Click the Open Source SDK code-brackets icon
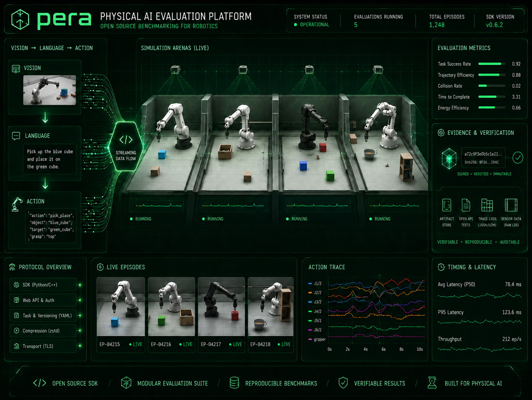Image resolution: width=532 pixels, height=400 pixels. (40, 383)
